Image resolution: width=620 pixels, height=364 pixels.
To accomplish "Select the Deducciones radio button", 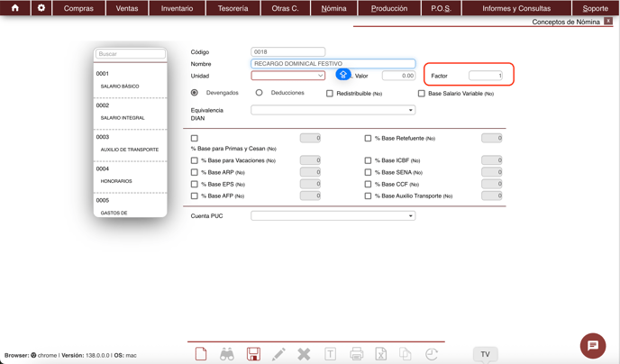I will (259, 93).
